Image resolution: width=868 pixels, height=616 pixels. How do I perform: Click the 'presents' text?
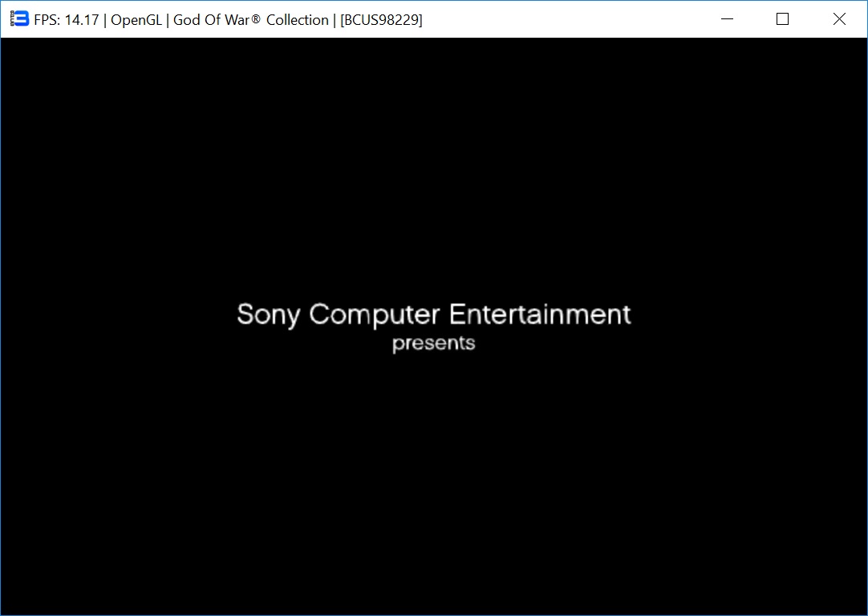434,344
